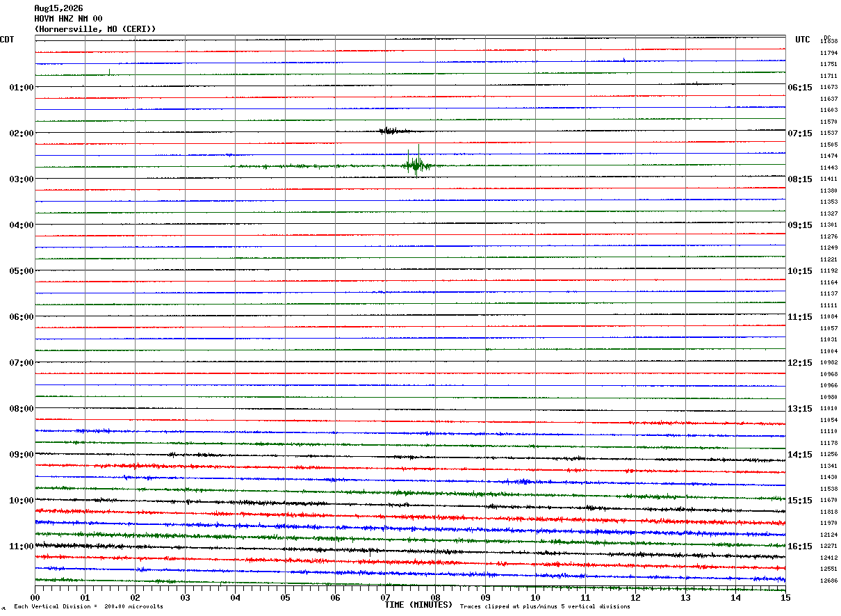841x616 pixels.
Task: Click the DC offset value 11111
Action: pos(828,305)
